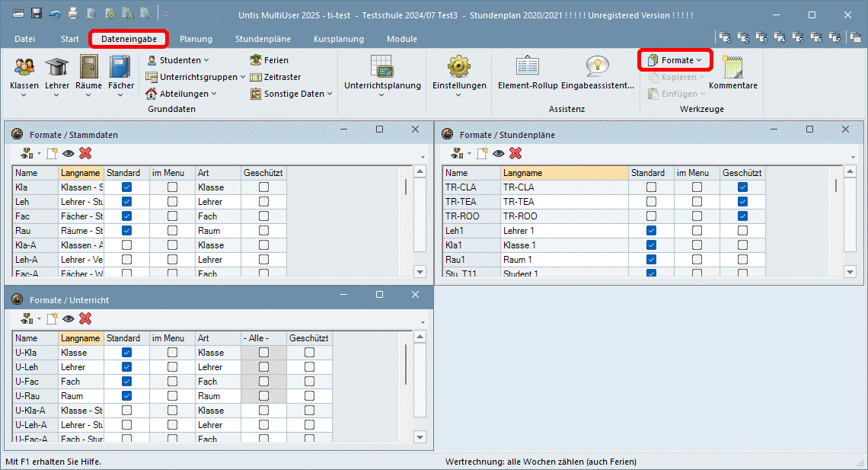Click the Ferien button
This screenshot has height=470, width=868.
click(x=270, y=60)
